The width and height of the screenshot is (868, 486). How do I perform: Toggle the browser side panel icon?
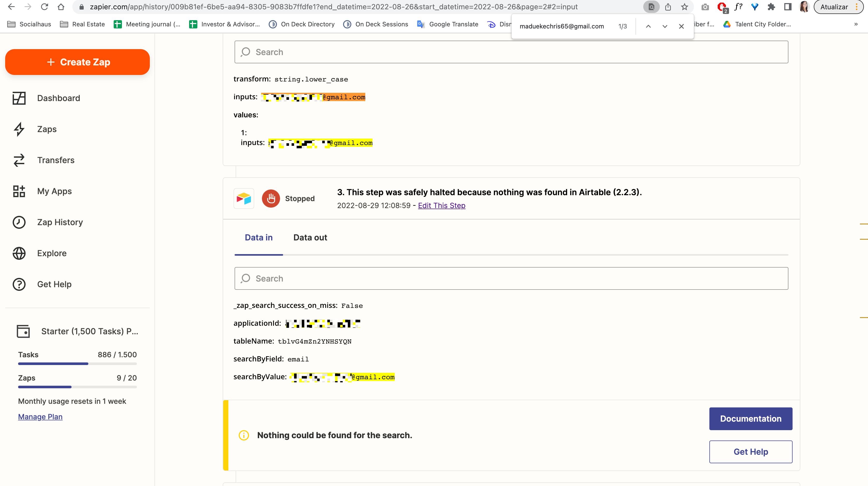787,7
